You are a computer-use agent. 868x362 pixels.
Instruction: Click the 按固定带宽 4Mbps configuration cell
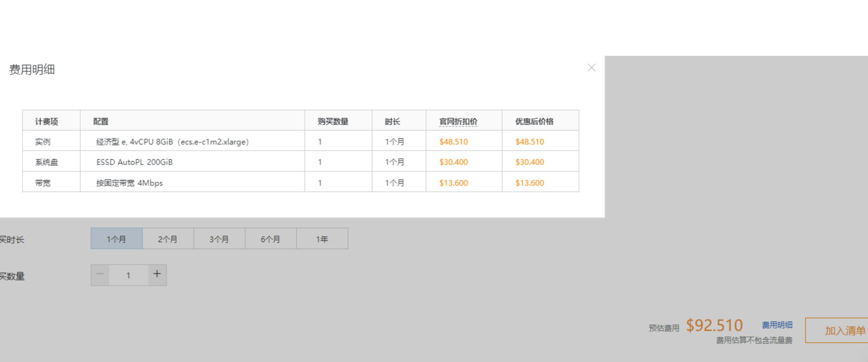129,183
